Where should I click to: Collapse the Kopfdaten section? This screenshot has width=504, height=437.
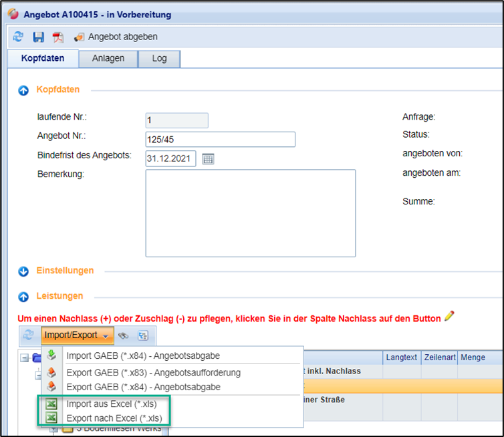[24, 90]
